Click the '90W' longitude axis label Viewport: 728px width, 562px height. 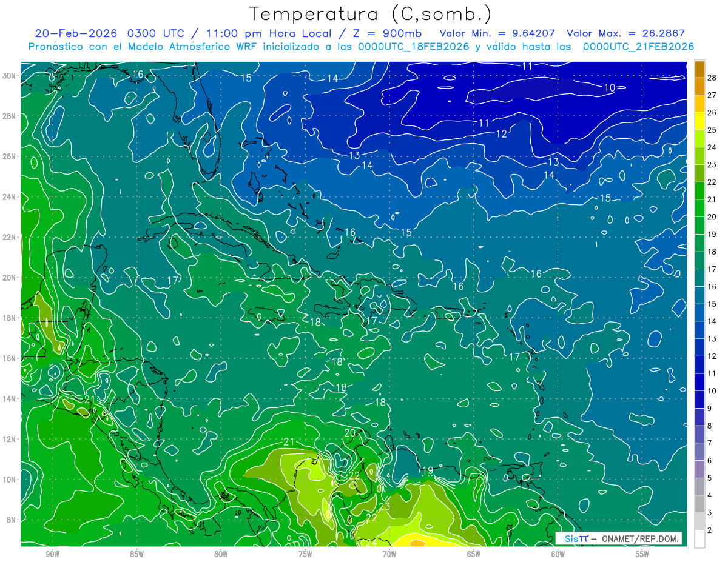coord(53,555)
